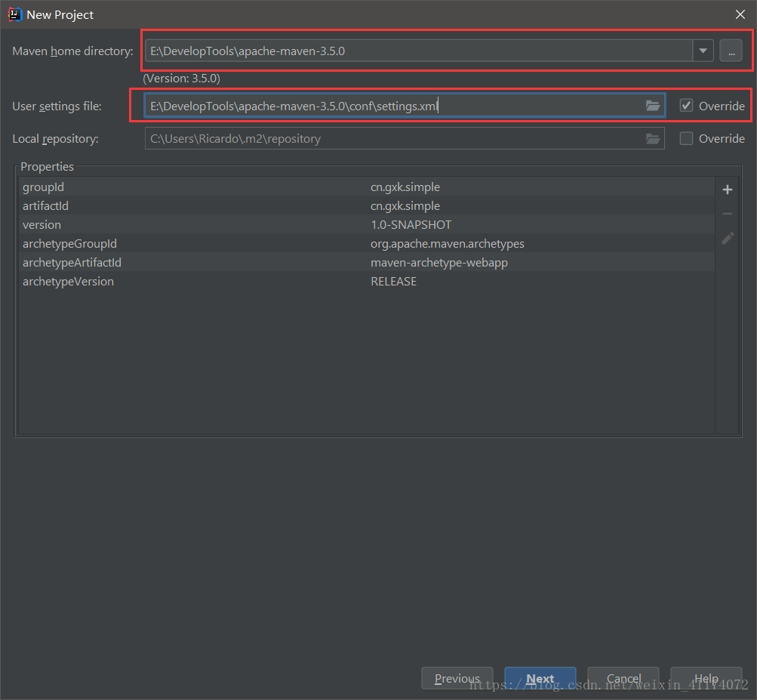Go to the Next step

click(x=540, y=678)
